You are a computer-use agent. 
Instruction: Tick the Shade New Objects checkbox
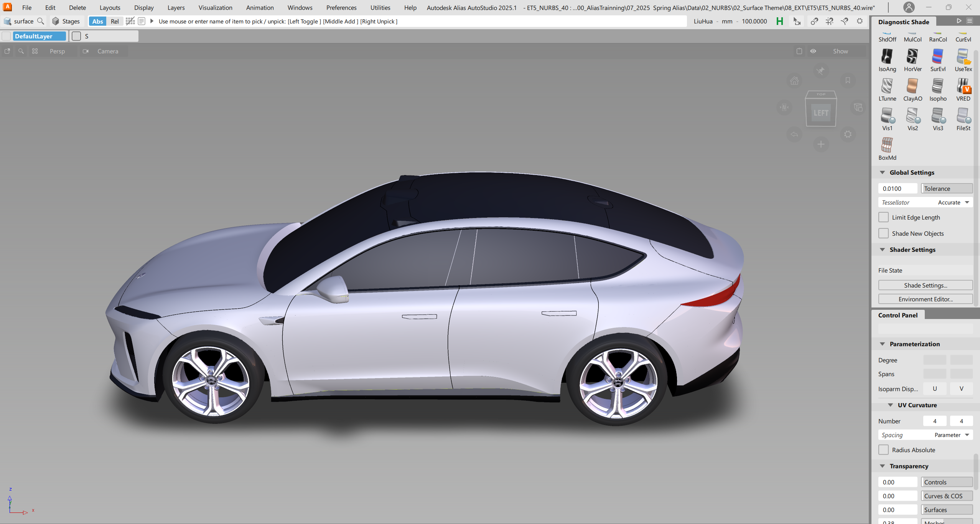click(x=883, y=233)
